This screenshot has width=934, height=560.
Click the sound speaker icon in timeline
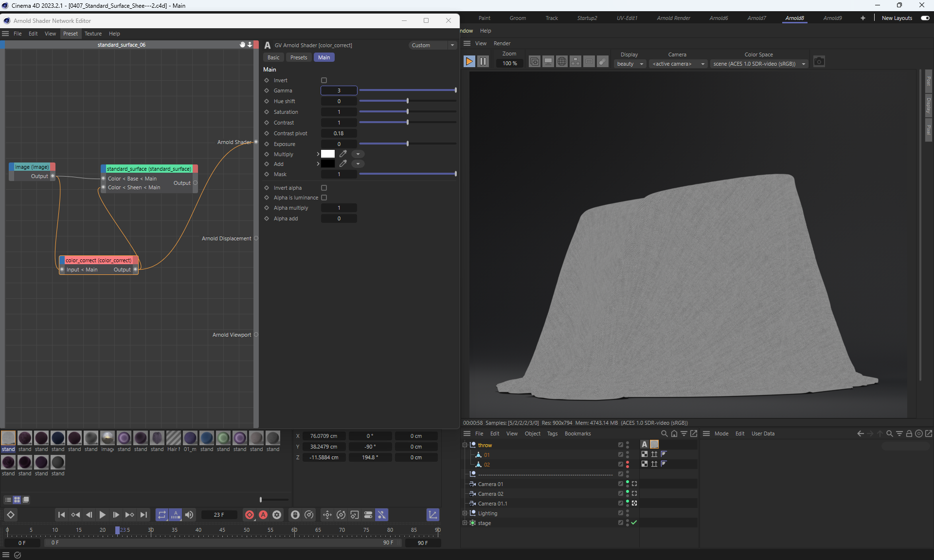pyautogui.click(x=189, y=515)
